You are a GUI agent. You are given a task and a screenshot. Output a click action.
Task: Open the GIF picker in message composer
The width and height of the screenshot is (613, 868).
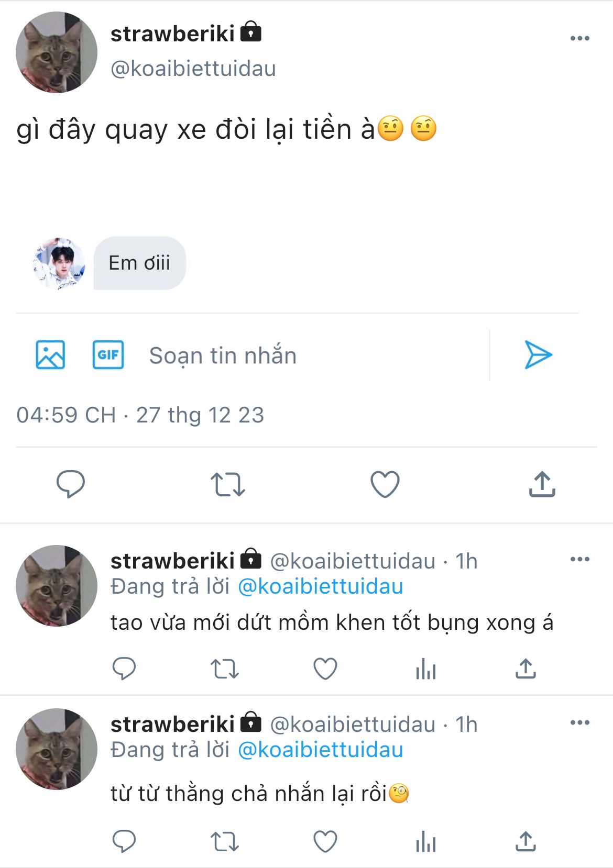pos(108,355)
